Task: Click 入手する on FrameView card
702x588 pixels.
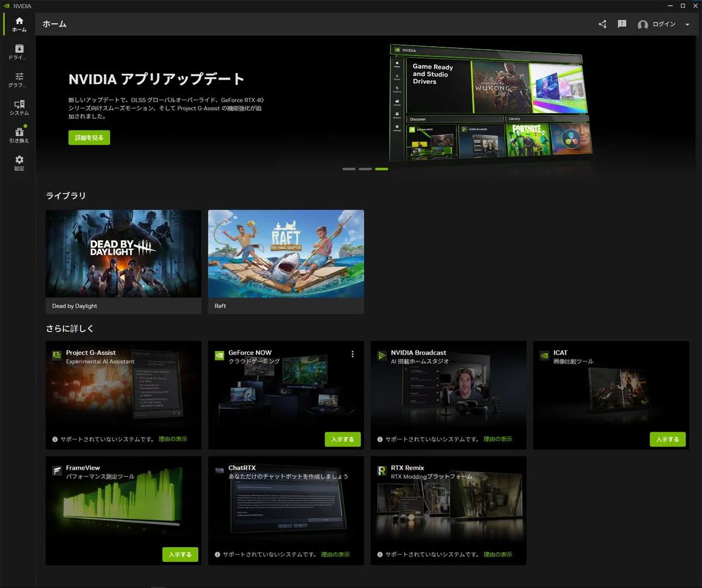Action: pyautogui.click(x=180, y=555)
